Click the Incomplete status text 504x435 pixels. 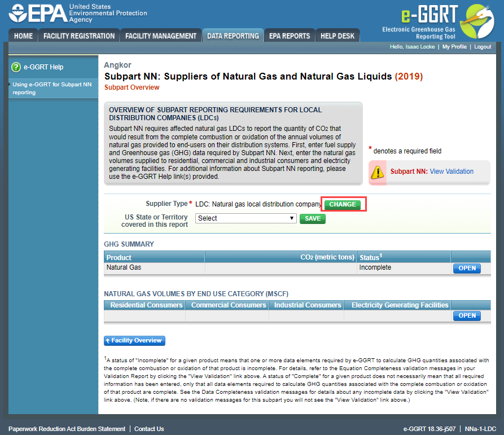tap(375, 267)
